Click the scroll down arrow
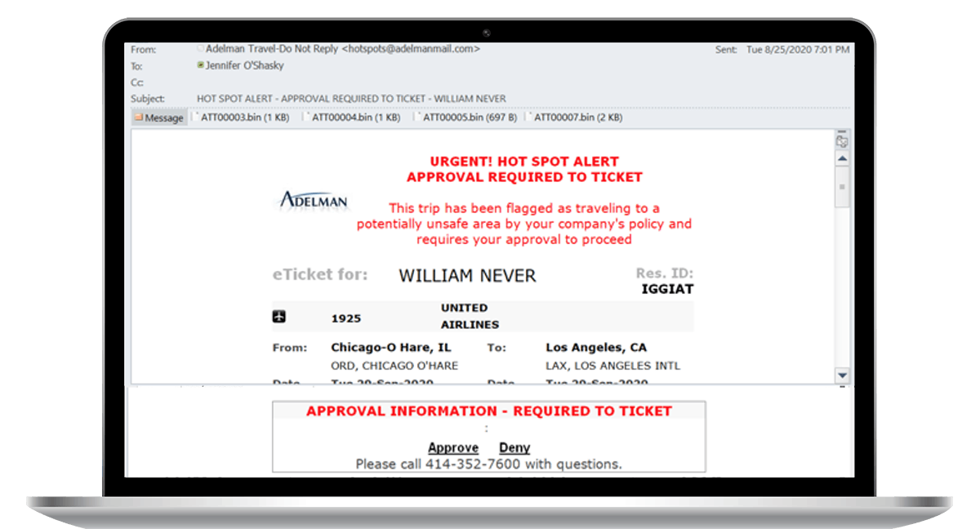 click(x=842, y=375)
